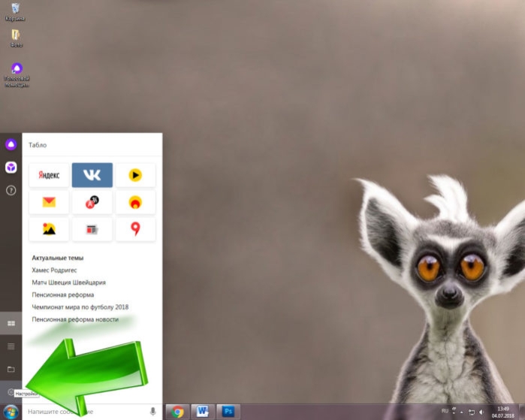
Task: Open Настройки gear in sidebar
Action: (11, 392)
